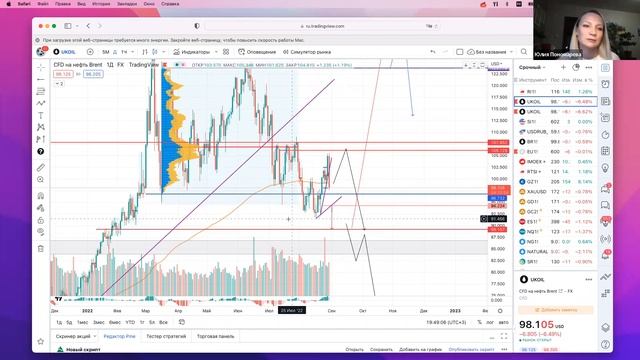
Task: Open the chart patterns tool
Action: (40, 127)
